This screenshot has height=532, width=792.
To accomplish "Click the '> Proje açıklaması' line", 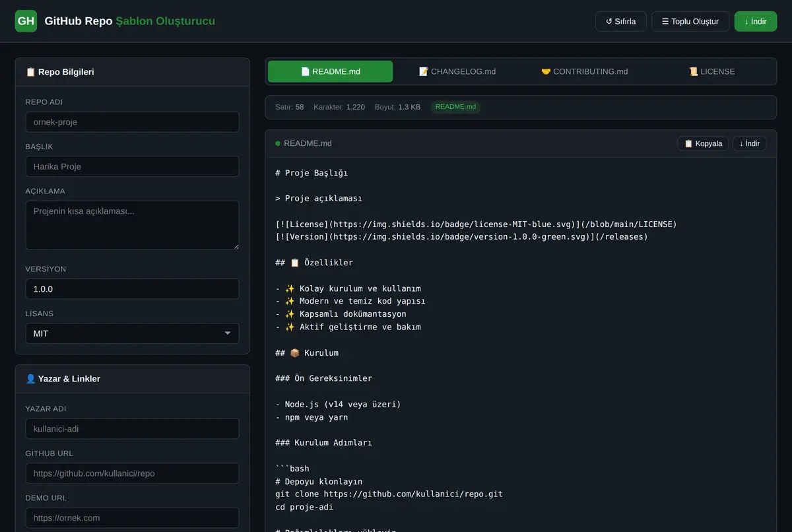I will point(319,199).
